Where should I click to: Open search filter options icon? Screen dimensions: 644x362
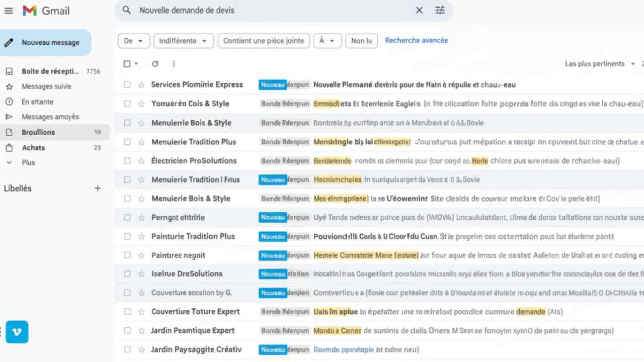pos(440,11)
